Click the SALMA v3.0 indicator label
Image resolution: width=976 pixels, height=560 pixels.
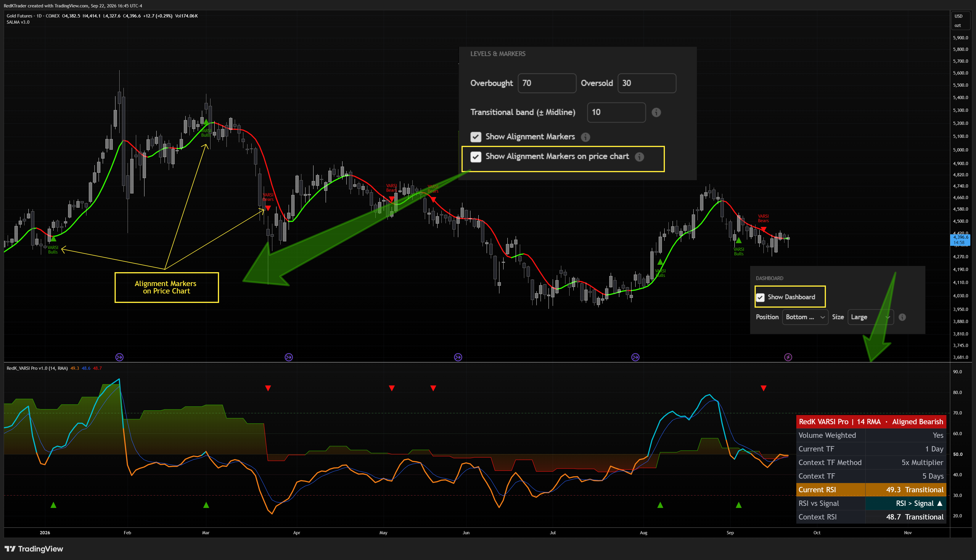coord(18,22)
